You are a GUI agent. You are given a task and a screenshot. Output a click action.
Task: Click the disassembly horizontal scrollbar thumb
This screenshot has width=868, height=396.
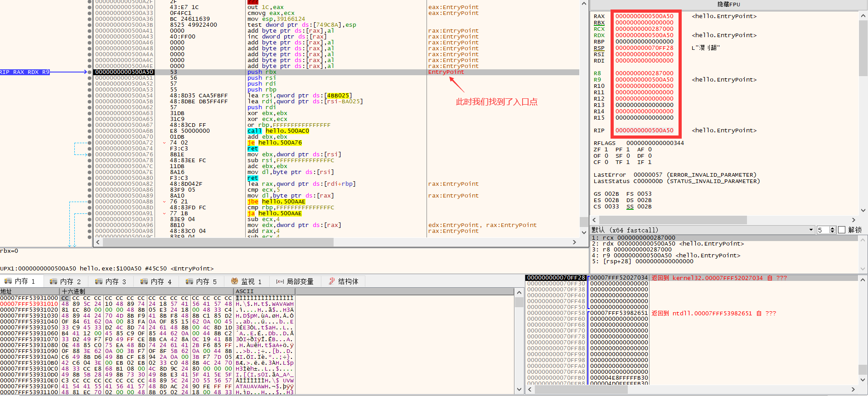(218, 242)
